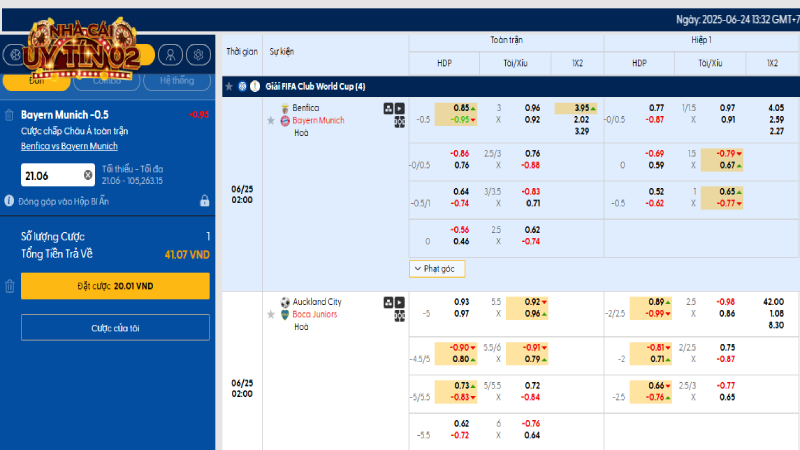The height and width of the screenshot is (450, 800).
Task: Open Benfica vs Bayern Munich link
Action: tap(69, 146)
